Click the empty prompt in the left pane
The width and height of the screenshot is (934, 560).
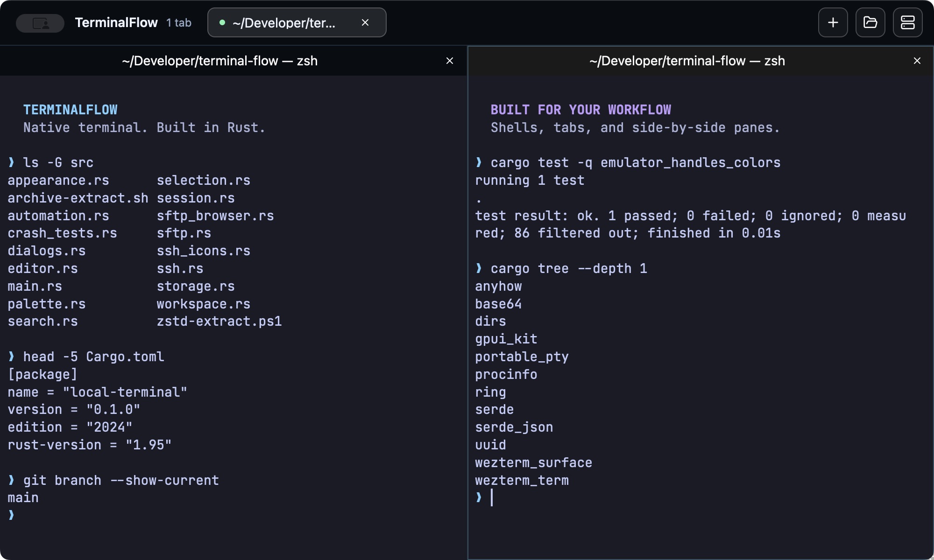tap(12, 515)
